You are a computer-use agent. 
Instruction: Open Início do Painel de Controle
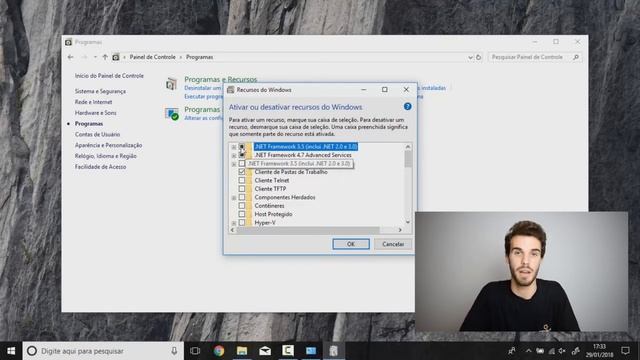pos(109,76)
